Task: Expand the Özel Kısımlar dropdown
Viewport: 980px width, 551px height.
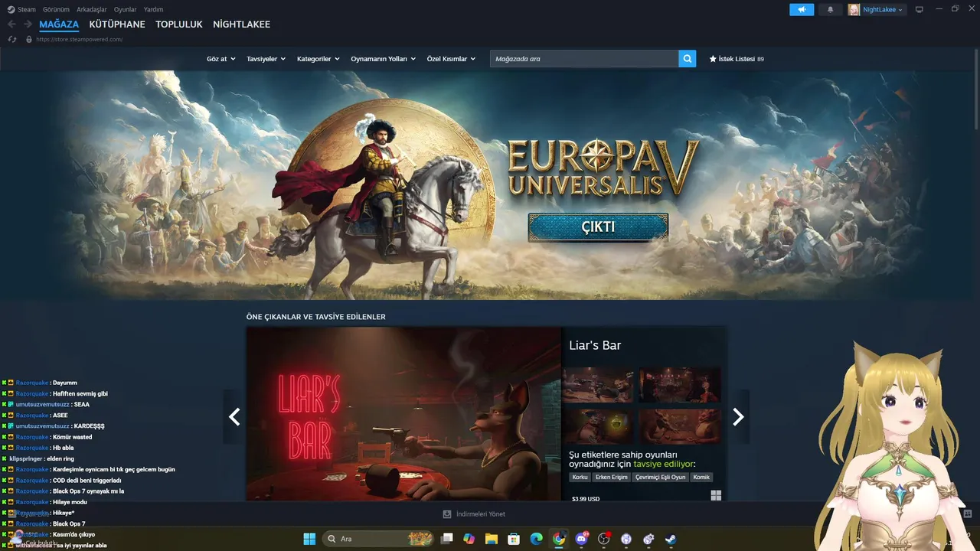Action: coord(451,59)
